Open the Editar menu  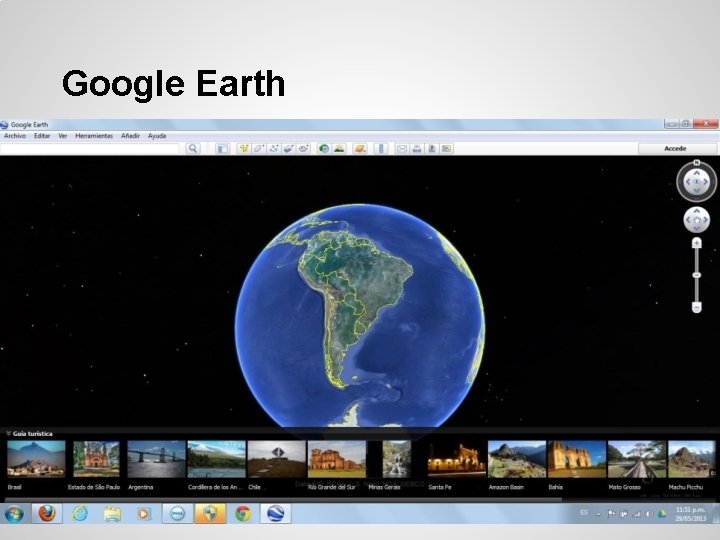42,136
